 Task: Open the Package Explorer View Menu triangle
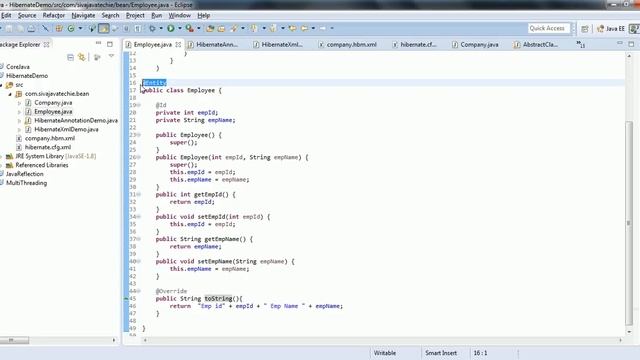(111, 56)
